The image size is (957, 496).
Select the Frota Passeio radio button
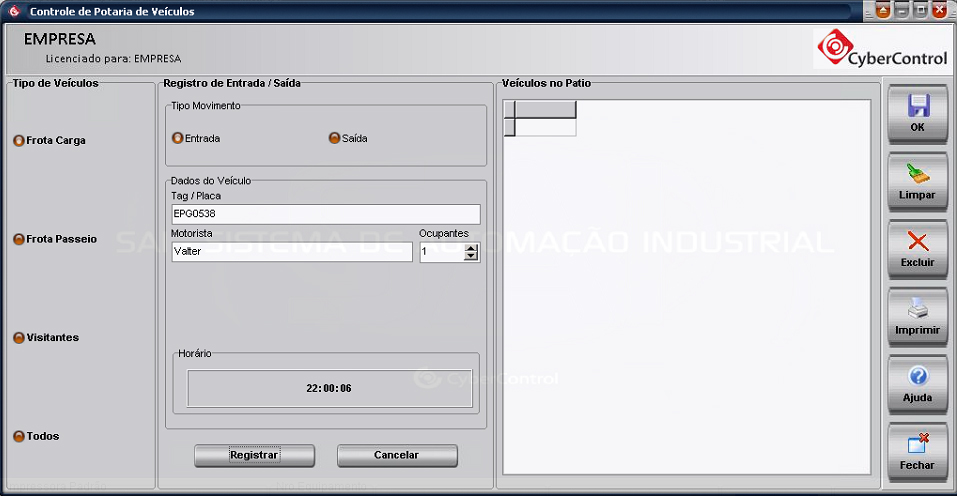coord(19,240)
